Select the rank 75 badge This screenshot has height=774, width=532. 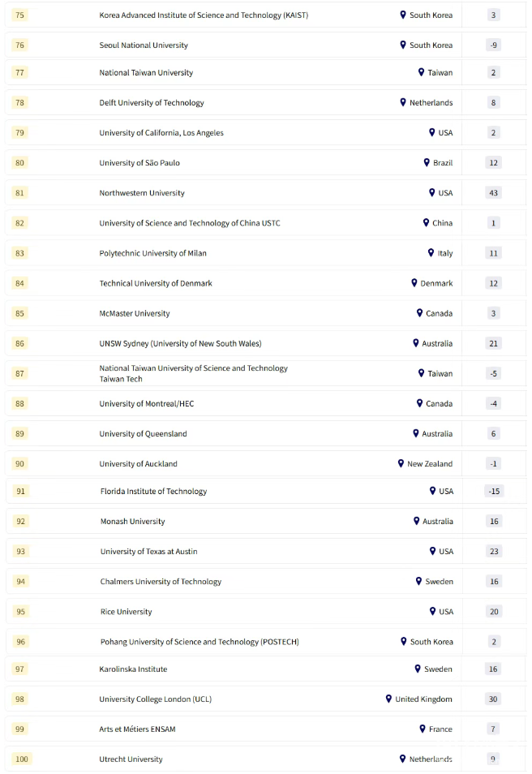[19, 15]
